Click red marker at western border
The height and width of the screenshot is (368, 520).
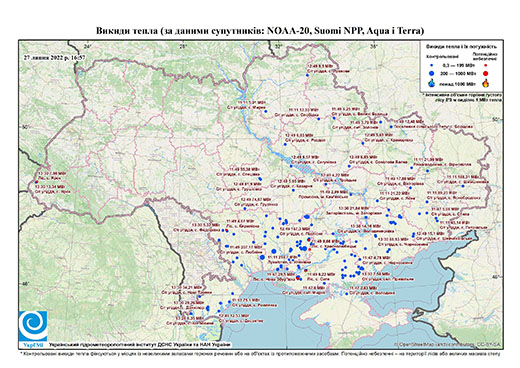click(36, 182)
